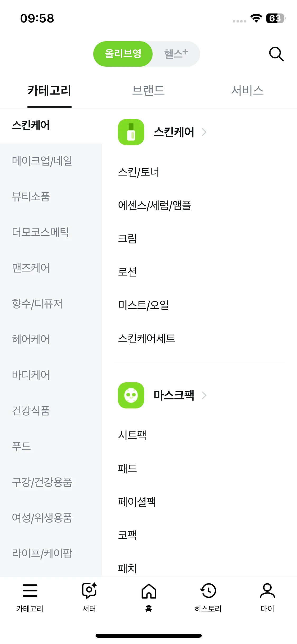Open the 에센스/세럼/앰플 subcategory

click(x=155, y=205)
